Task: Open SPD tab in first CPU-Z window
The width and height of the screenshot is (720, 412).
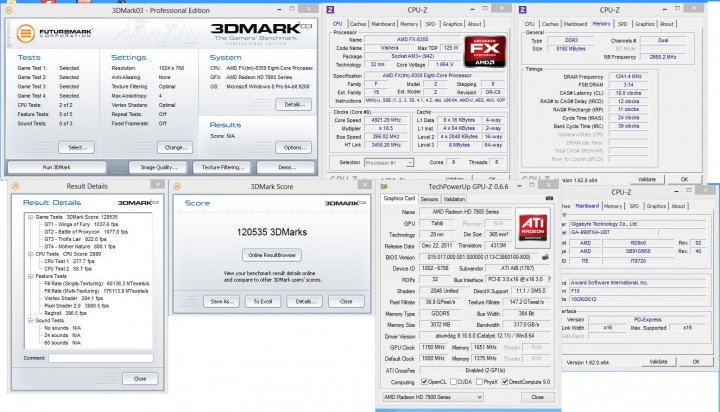Action: coord(430,24)
